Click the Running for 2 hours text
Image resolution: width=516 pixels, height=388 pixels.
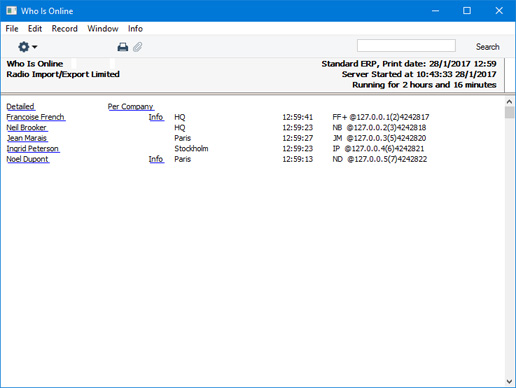point(424,85)
